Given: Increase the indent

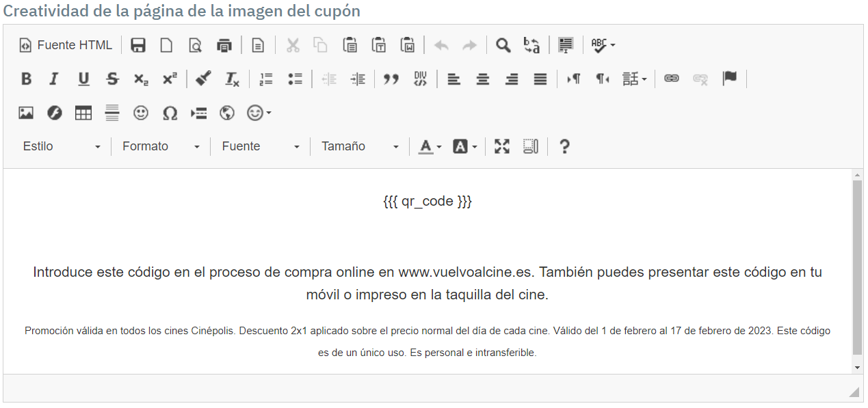Looking at the screenshot, I should pyautogui.click(x=358, y=79).
